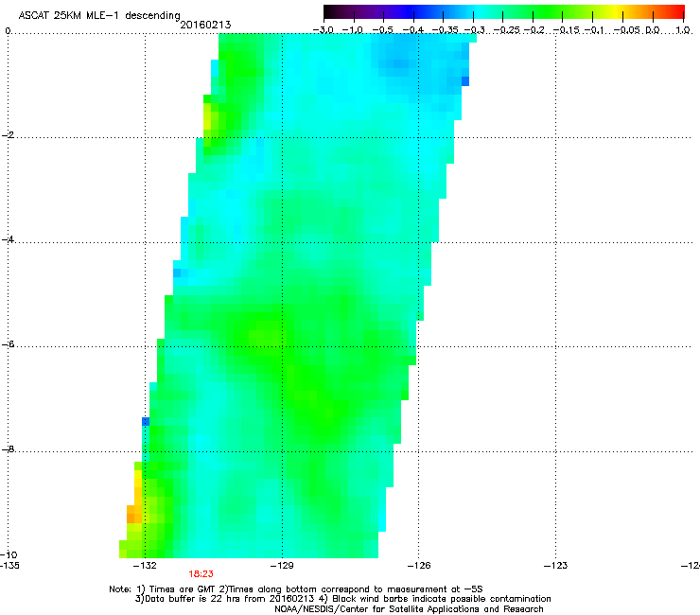
Task: Click the -4 latitude axis label
Action: [8, 239]
